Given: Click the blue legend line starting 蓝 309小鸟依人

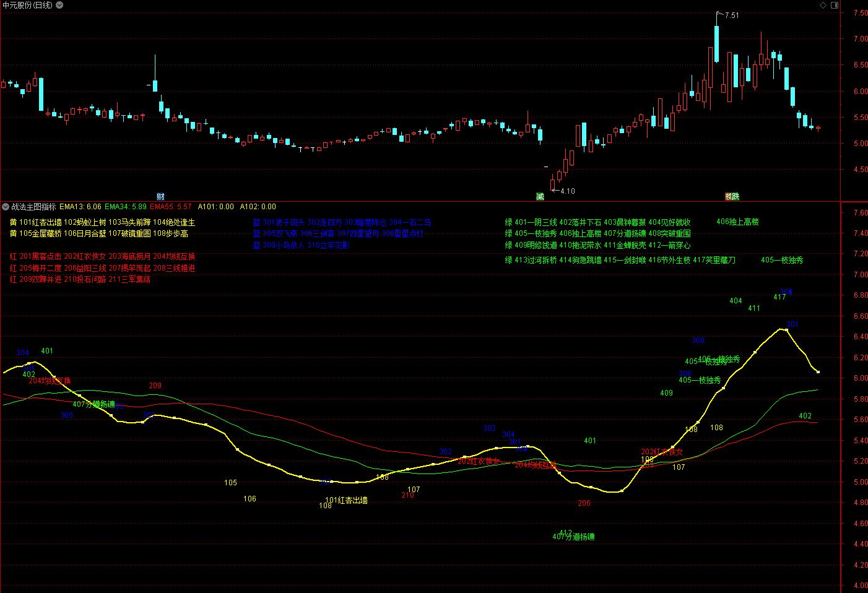Looking at the screenshot, I should click(301, 245).
